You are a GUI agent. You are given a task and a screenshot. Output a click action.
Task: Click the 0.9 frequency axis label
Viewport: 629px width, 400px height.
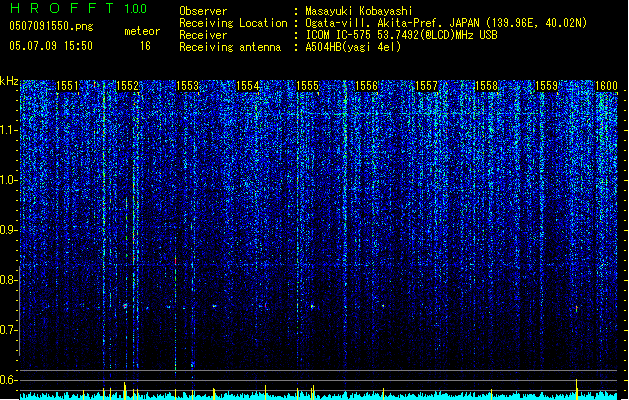pos(8,230)
